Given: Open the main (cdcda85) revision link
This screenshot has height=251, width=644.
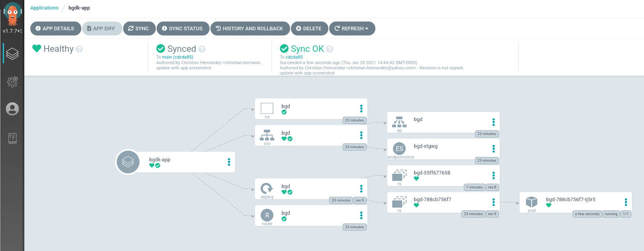Looking at the screenshot, I should click(x=177, y=57).
